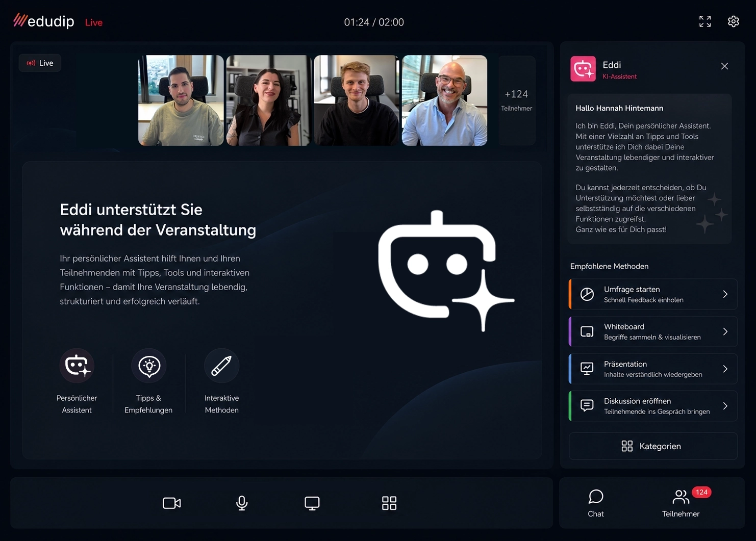756x541 pixels.
Task: Select Präsentation method title
Action: [625, 364]
